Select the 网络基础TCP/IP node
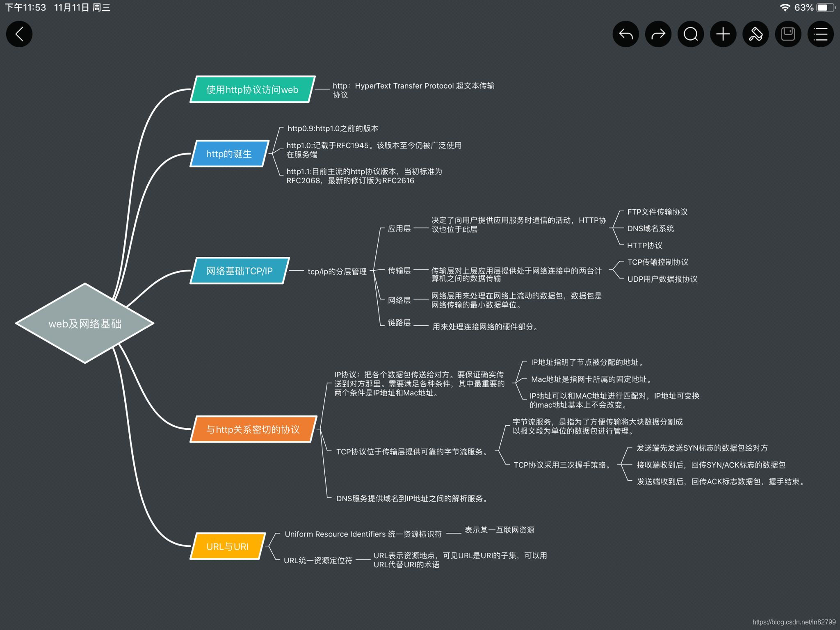Image resolution: width=840 pixels, height=630 pixels. click(x=240, y=271)
